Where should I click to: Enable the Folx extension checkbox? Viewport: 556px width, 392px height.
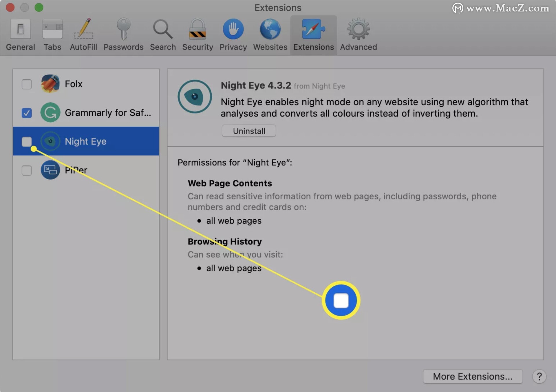point(27,84)
